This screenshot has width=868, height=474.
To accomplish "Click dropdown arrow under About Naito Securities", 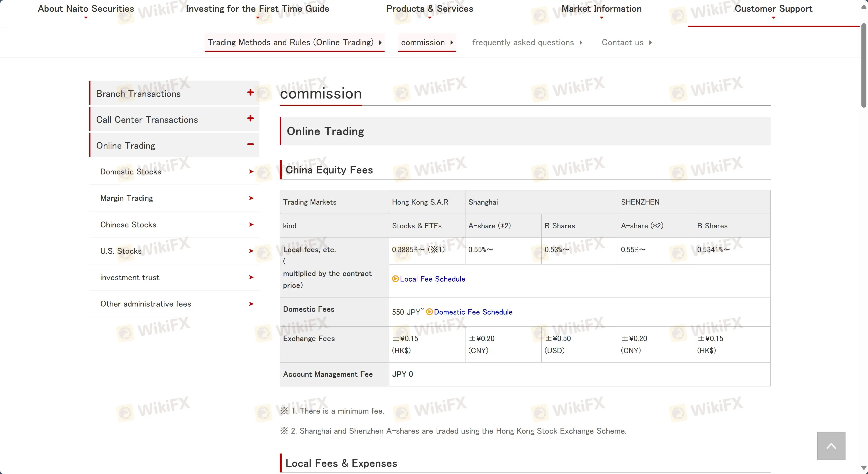I will (86, 18).
